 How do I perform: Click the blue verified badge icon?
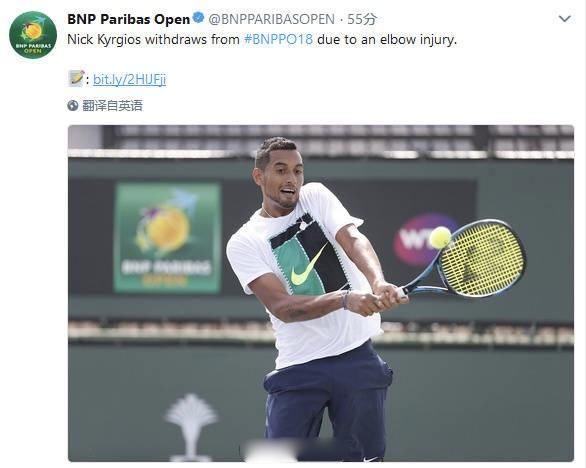[198, 18]
